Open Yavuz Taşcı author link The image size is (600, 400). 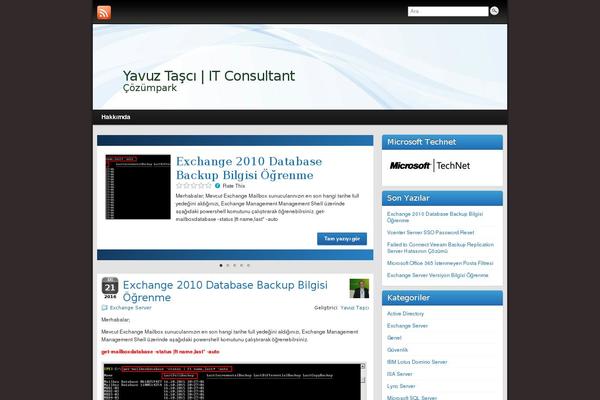355,308
